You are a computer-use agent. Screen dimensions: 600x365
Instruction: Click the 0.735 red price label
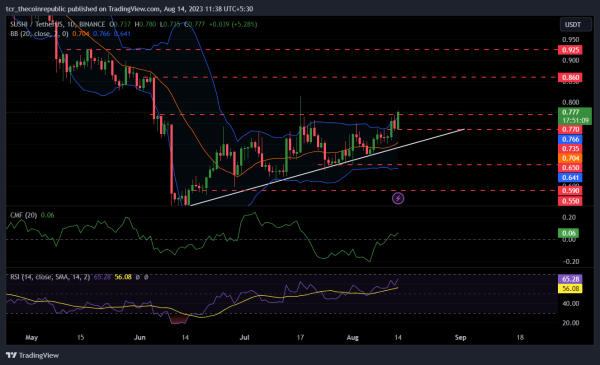(x=570, y=148)
